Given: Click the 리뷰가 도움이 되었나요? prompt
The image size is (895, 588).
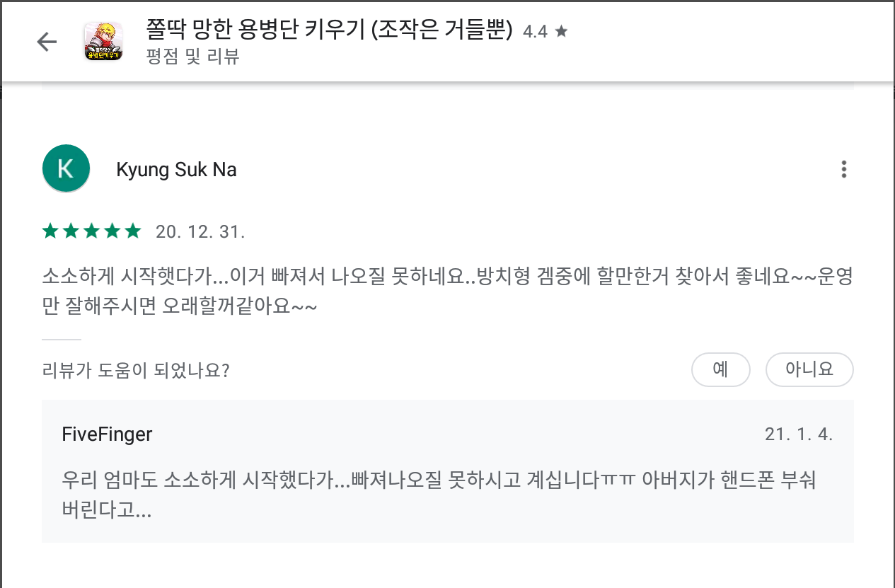Looking at the screenshot, I should 135,370.
